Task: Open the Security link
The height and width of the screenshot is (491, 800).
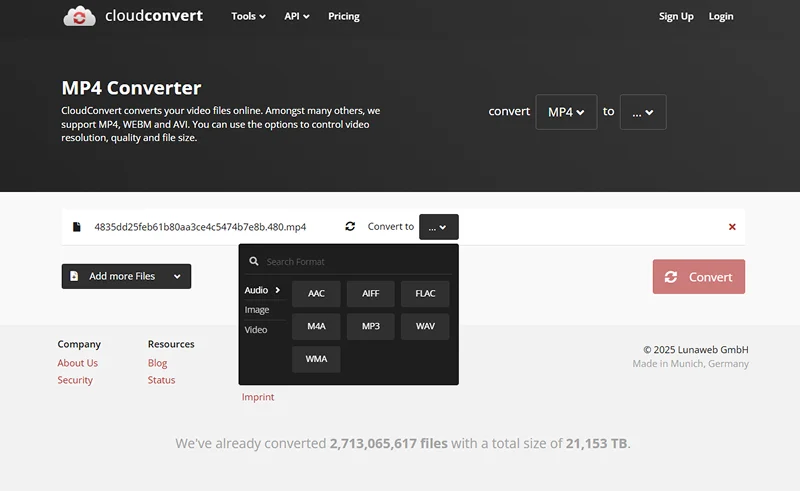Action: click(75, 380)
